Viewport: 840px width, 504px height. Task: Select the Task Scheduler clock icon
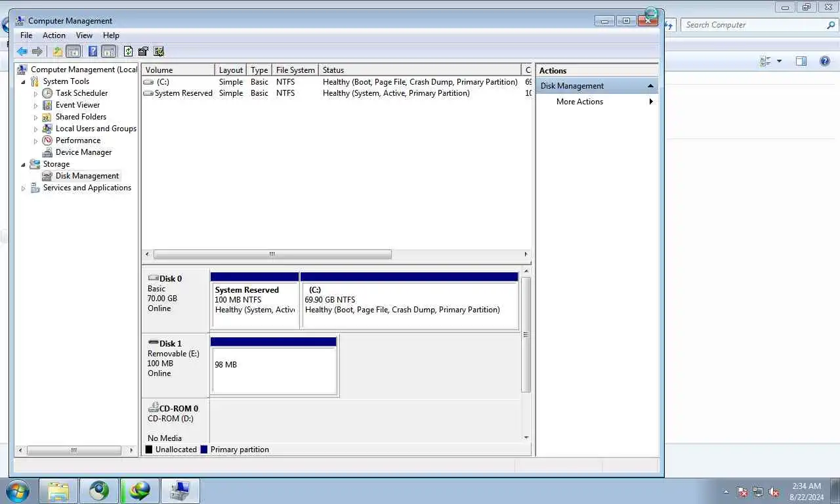pos(47,93)
